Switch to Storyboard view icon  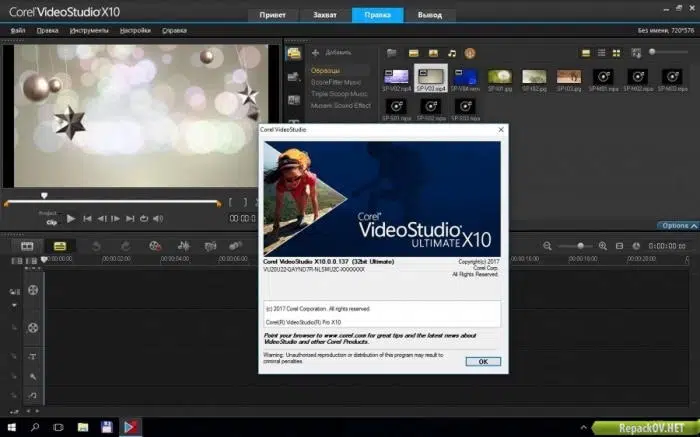click(x=27, y=246)
